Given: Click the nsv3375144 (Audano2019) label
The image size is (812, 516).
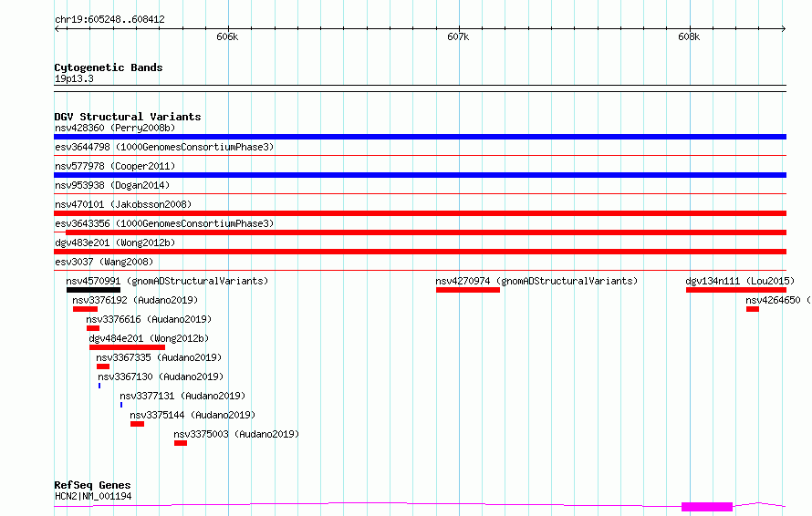Looking at the screenshot, I should 193,415.
